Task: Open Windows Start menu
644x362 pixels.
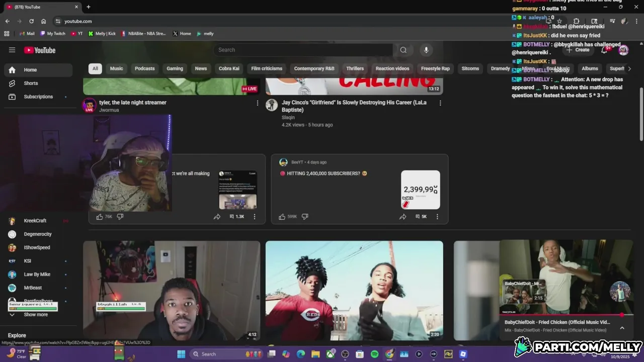Action: 181,354
